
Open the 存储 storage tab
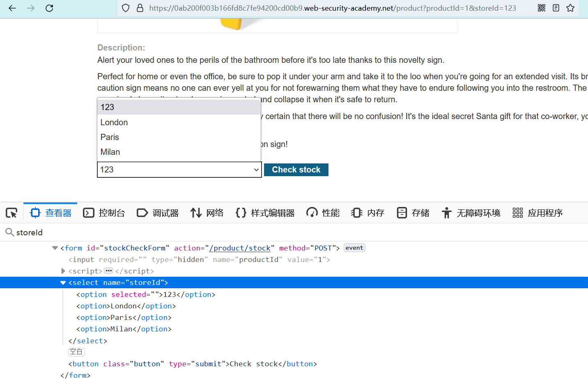[x=413, y=213]
